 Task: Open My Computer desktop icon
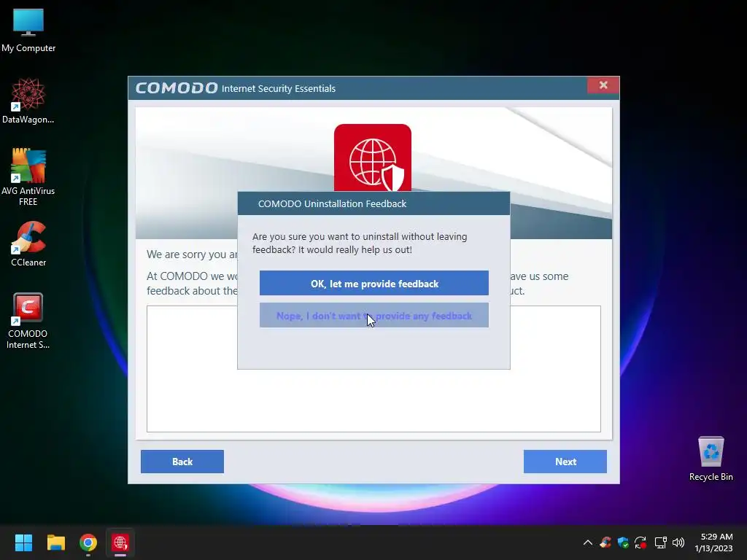(28, 31)
